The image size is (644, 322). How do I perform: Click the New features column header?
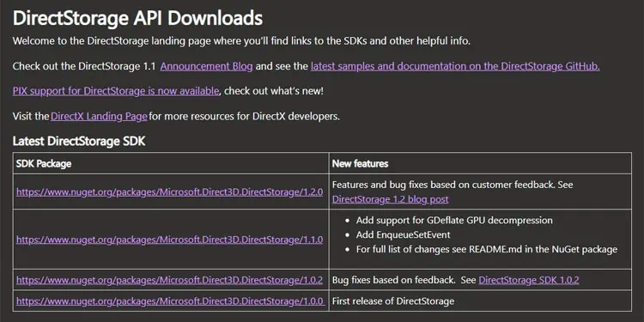pyautogui.click(x=360, y=163)
